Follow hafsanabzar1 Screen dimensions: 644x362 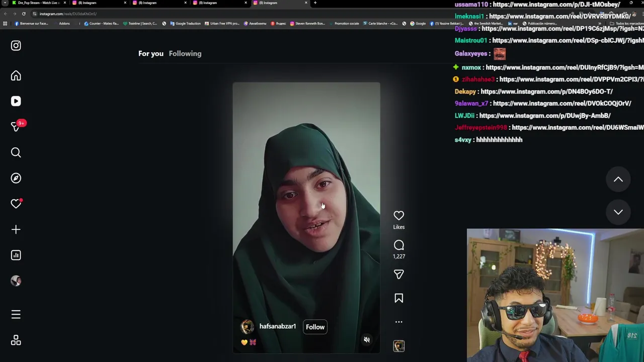(315, 327)
